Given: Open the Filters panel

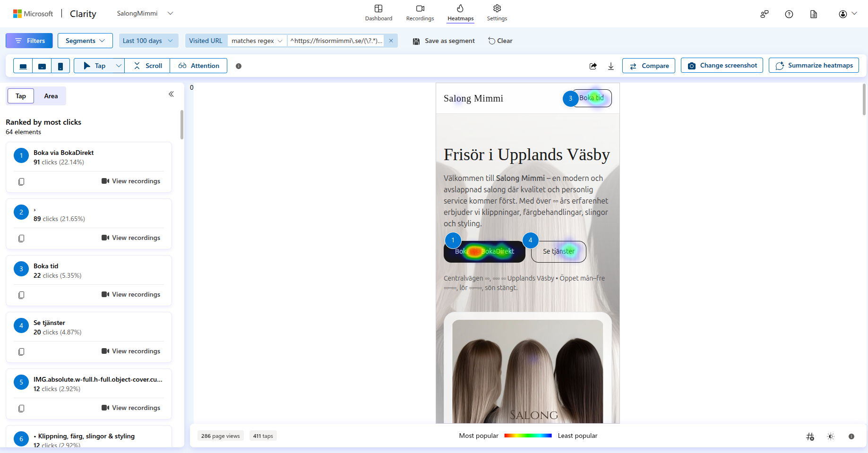Looking at the screenshot, I should click(x=29, y=41).
